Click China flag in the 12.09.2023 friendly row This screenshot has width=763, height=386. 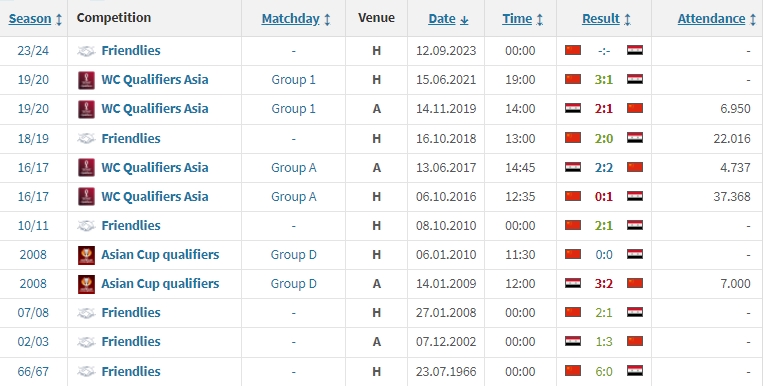click(573, 50)
